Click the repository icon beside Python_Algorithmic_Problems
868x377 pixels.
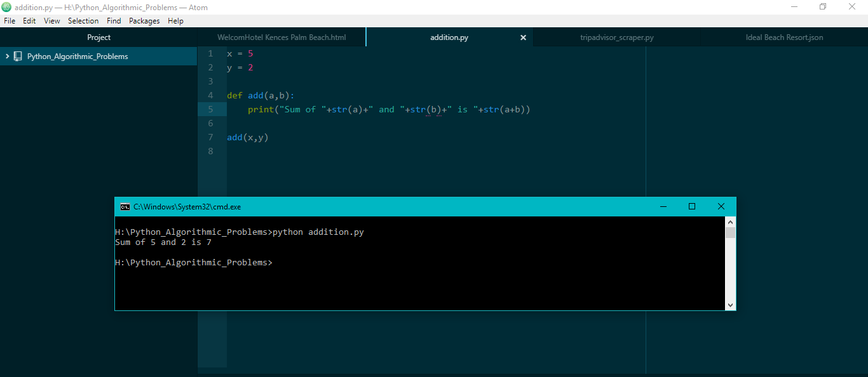[x=17, y=56]
